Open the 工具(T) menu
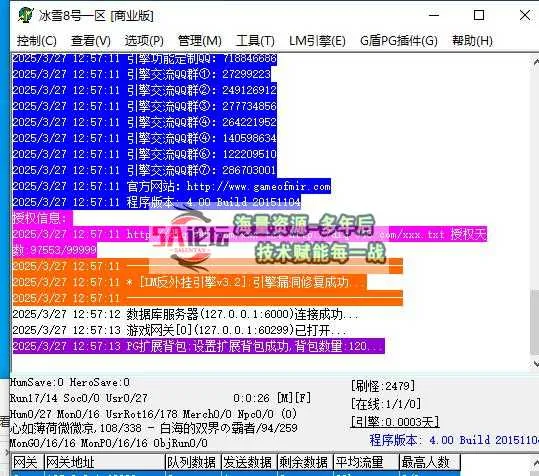Image resolution: width=539 pixels, height=476 pixels. pos(255,41)
